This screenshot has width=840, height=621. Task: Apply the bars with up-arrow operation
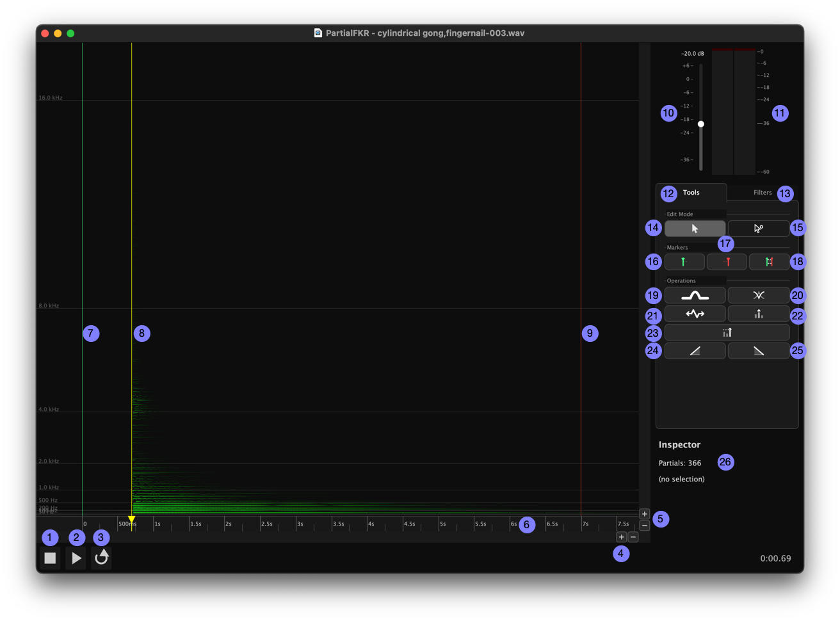[x=759, y=314]
